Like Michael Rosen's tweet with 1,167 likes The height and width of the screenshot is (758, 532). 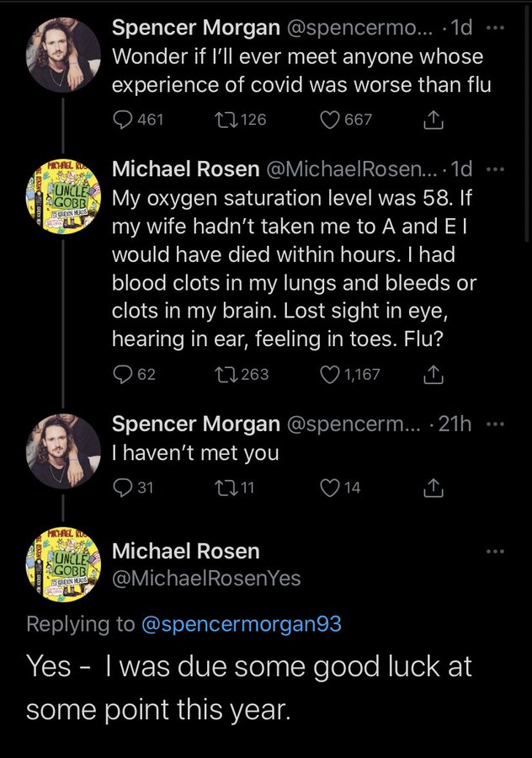click(332, 374)
